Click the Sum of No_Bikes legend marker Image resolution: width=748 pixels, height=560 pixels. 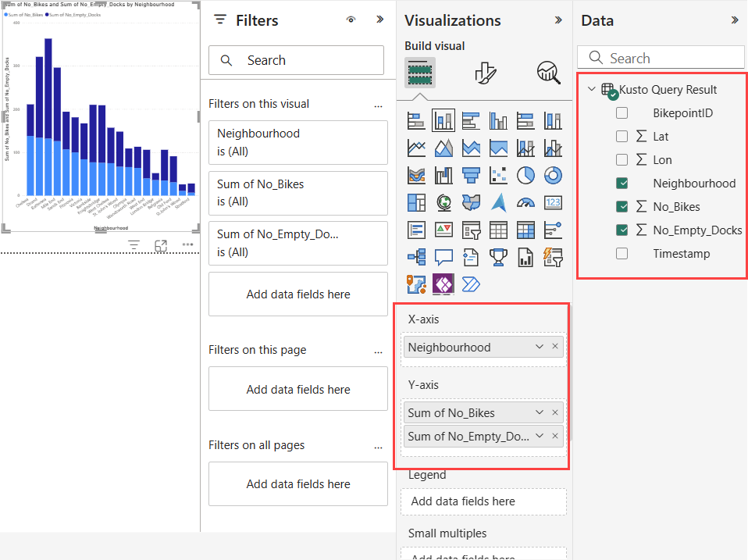[x=5, y=15]
